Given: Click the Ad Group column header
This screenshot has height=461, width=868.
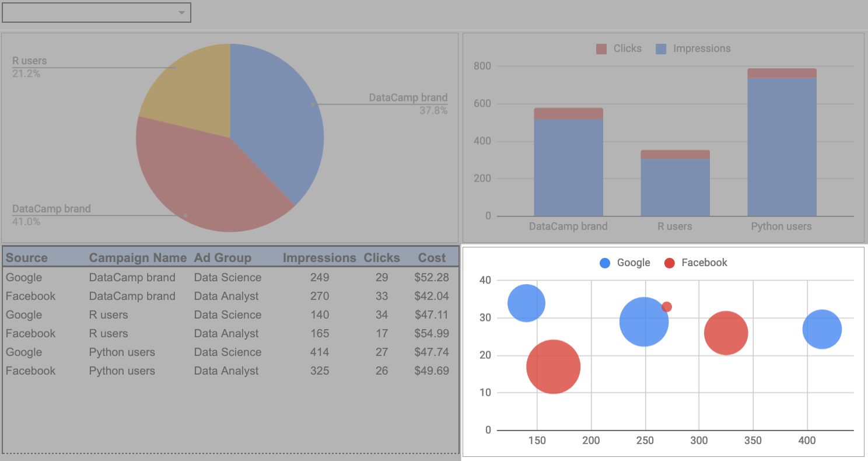Looking at the screenshot, I should coord(223,257).
